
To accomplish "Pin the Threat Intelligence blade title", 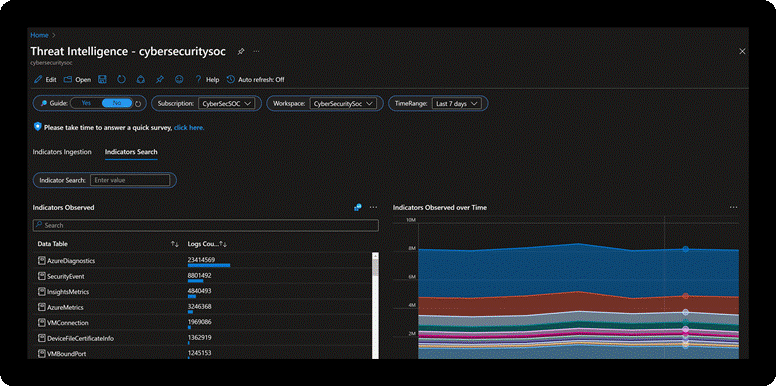I will tap(241, 51).
